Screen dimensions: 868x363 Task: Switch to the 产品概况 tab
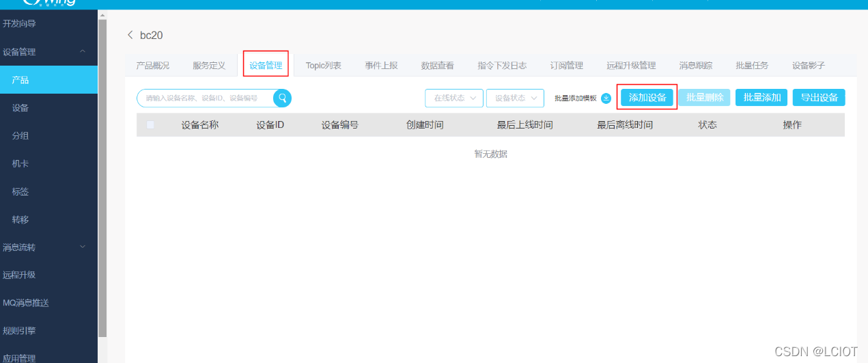click(153, 66)
